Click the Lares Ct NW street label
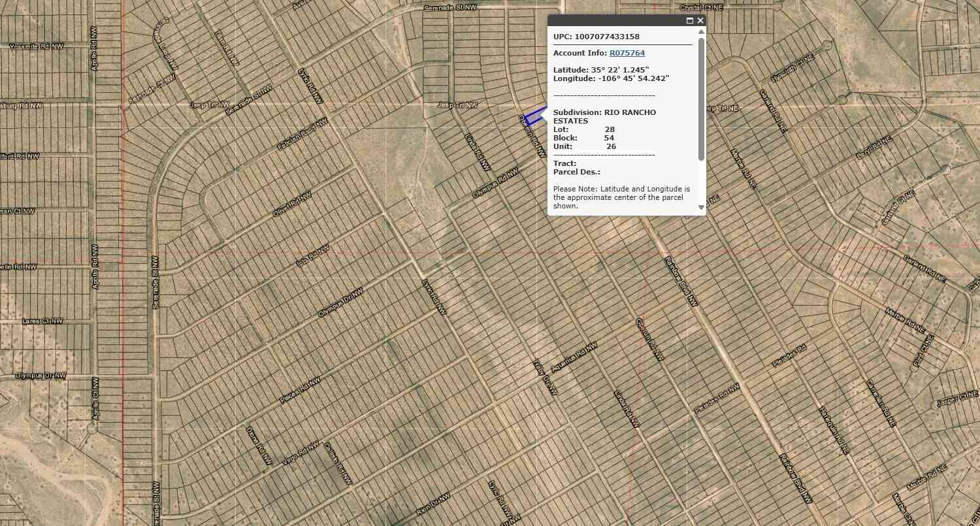This screenshot has height=526, width=980. [43, 321]
